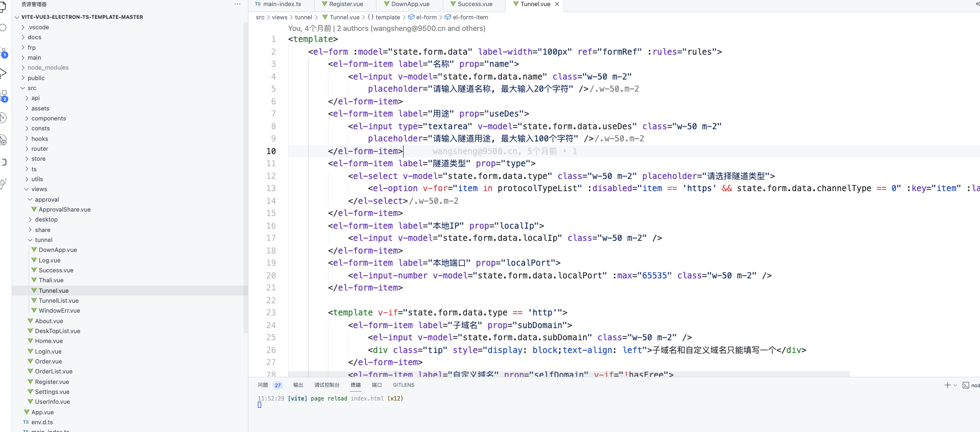Click Vue icon beside DownApp.vue in tree
Image resolution: width=980 pixels, height=432 pixels.
[x=34, y=250]
